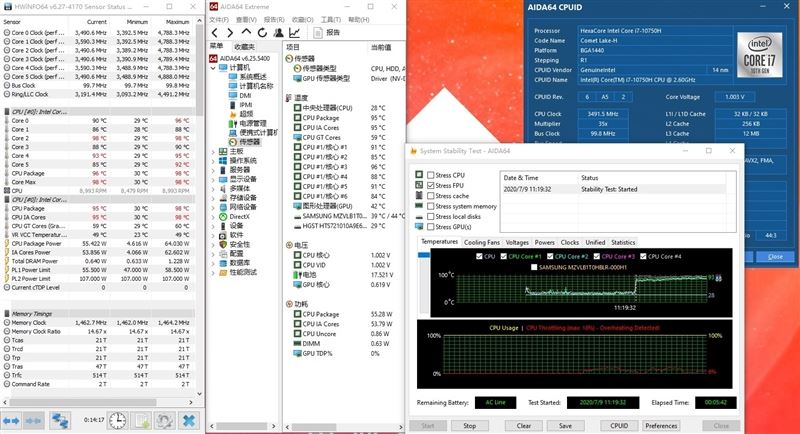
Task: Toggle CPU Core #4 graph checkbox
Action: tap(643, 257)
